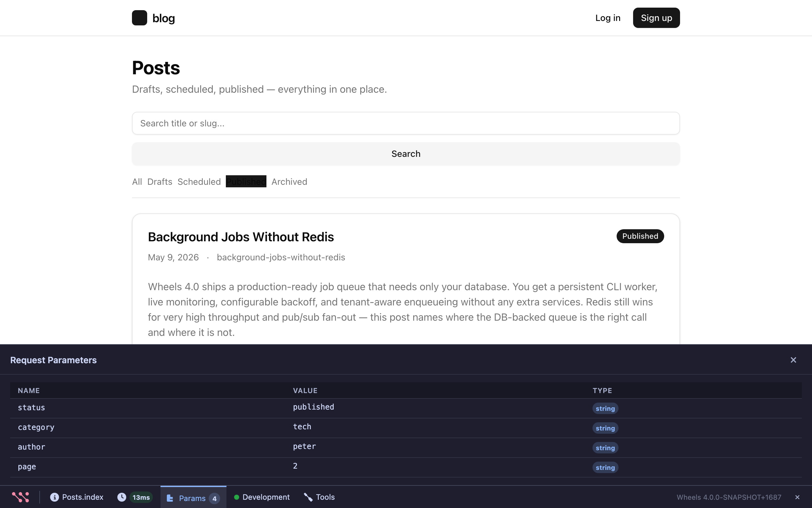This screenshot has width=812, height=508.
Task: Click the Published badge on the post card
Action: click(640, 236)
